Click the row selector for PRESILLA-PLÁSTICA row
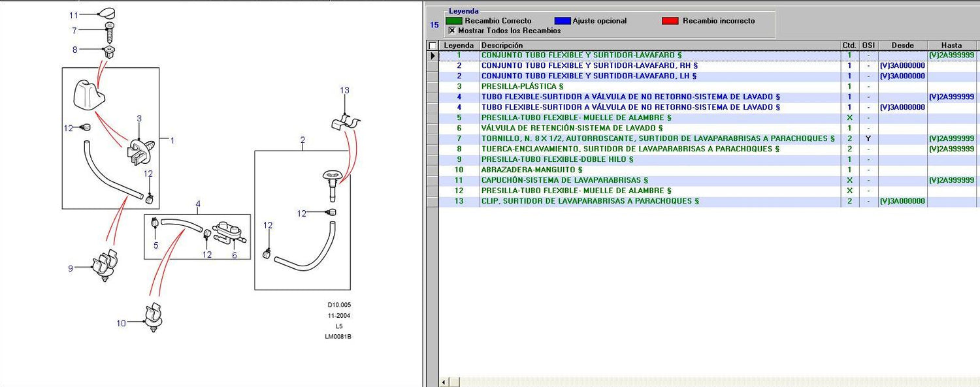 (432, 87)
